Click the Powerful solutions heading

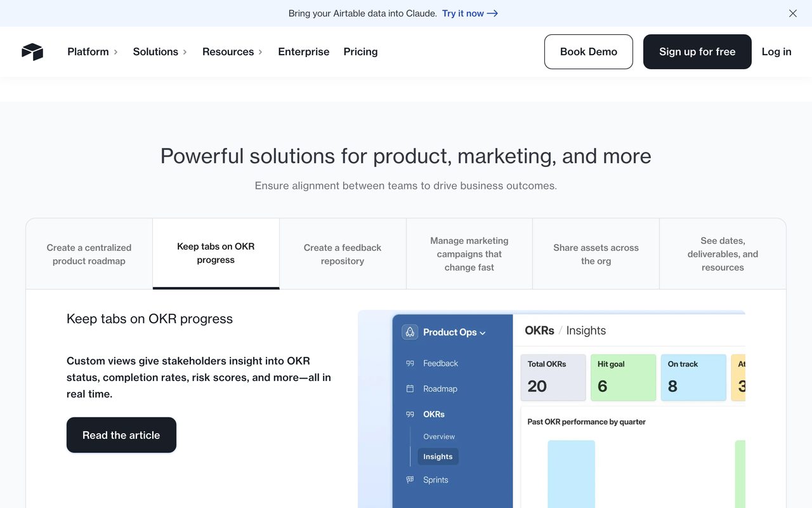point(406,156)
